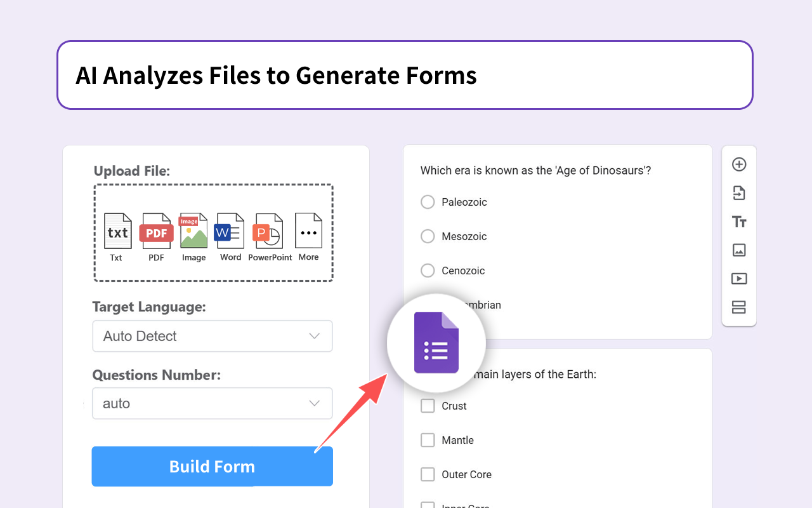Click the add question plus icon
Viewport: 812px width, 508px height.
[x=739, y=164]
